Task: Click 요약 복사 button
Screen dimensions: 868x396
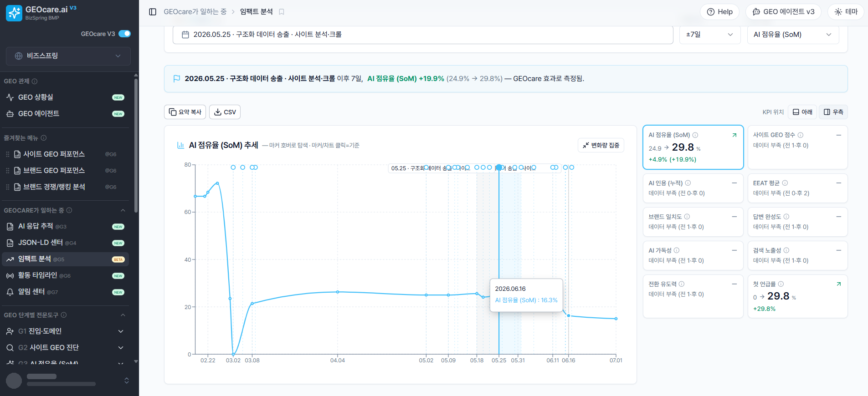Action: click(185, 112)
